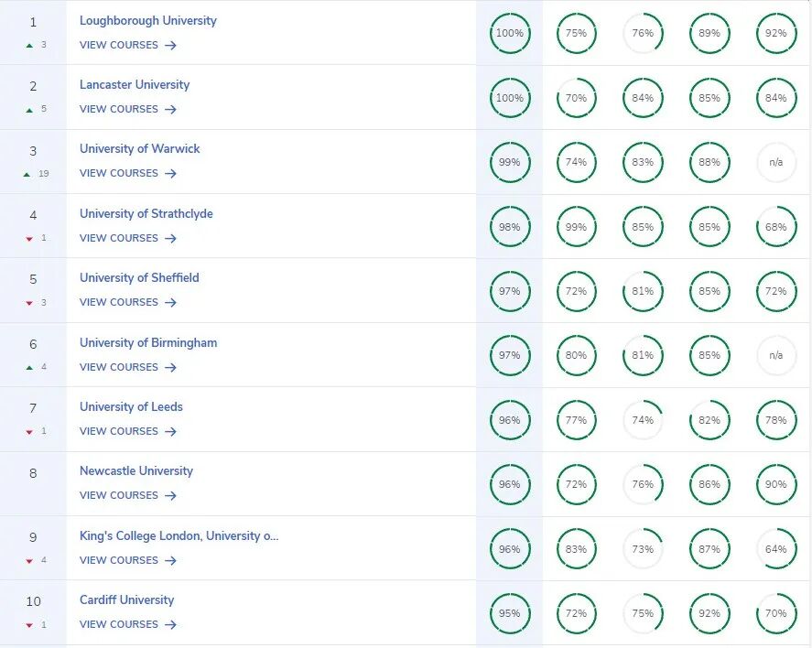This screenshot has height=648, width=812.
Task: View courses for University of Sheffield
Action: tap(127, 302)
